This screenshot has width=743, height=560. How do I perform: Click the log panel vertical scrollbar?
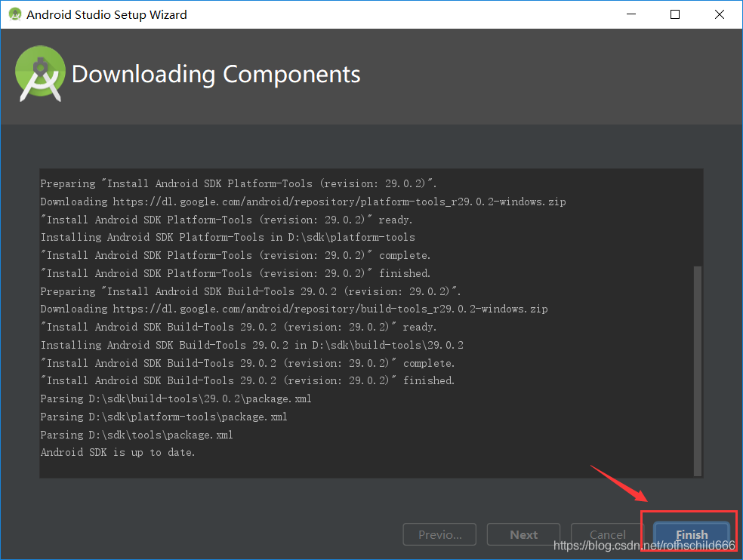(697, 371)
